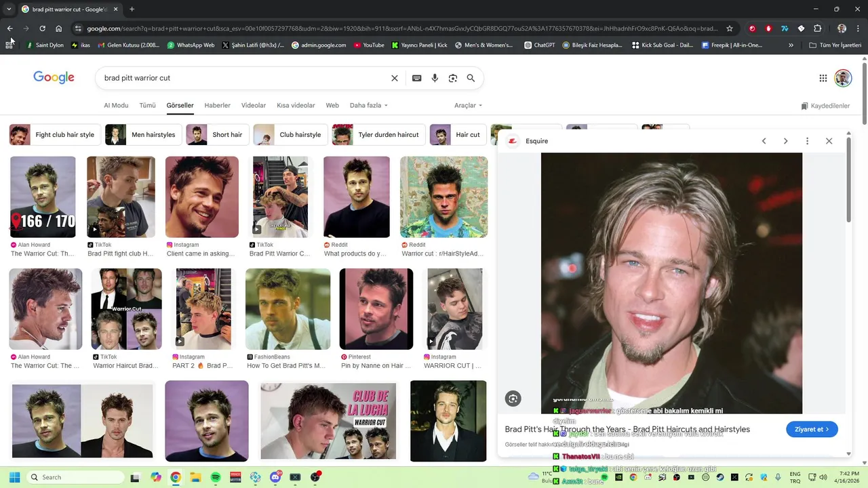Open the Club De La Lucha Warrior Cut thumbnail
This screenshot has height=488, width=868.
coord(328,421)
